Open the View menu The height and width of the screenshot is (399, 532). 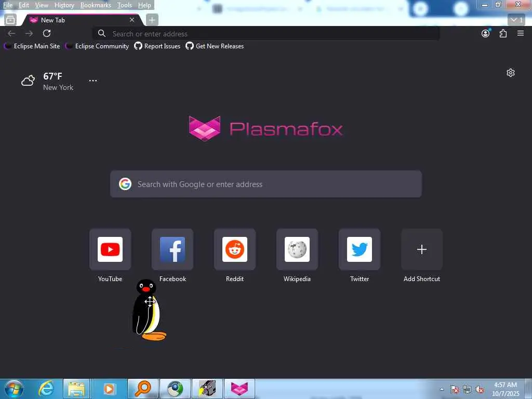tap(42, 5)
